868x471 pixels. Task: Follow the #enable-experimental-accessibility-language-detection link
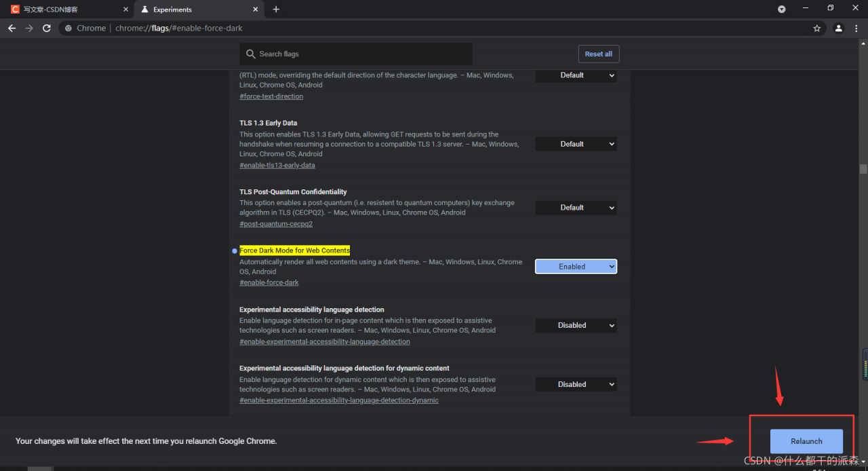point(325,341)
